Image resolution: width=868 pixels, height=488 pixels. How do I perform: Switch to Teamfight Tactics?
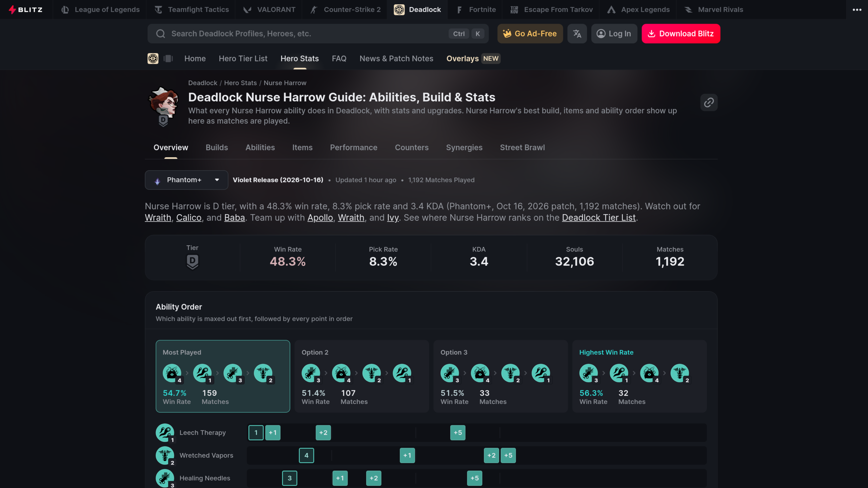(x=192, y=9)
